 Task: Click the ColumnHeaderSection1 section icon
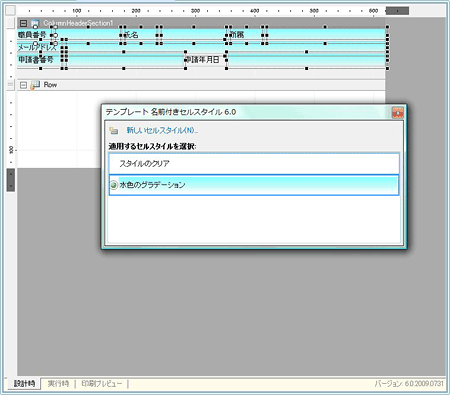pos(35,24)
